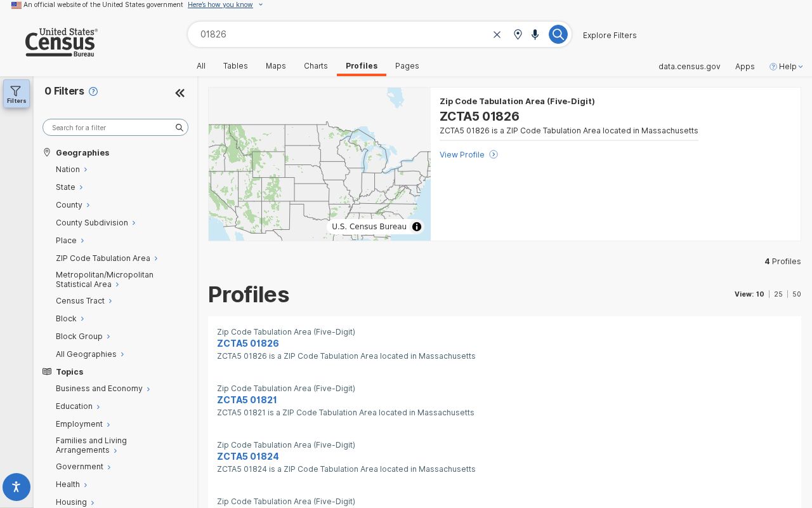Expand the Business and Economy topic

point(103,389)
